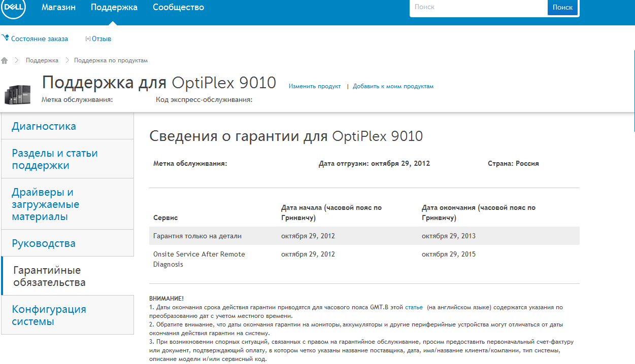This screenshot has height=364, width=635.
Task: Click the home icon in breadcrumb
Action: coord(5,60)
